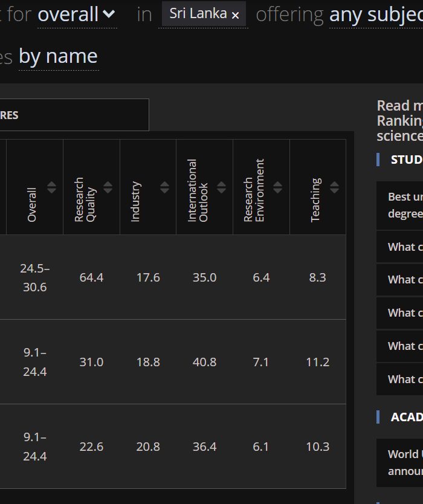Open the overall ranking dropdown
Image resolution: width=423 pixels, height=504 pixels.
pyautogui.click(x=76, y=15)
